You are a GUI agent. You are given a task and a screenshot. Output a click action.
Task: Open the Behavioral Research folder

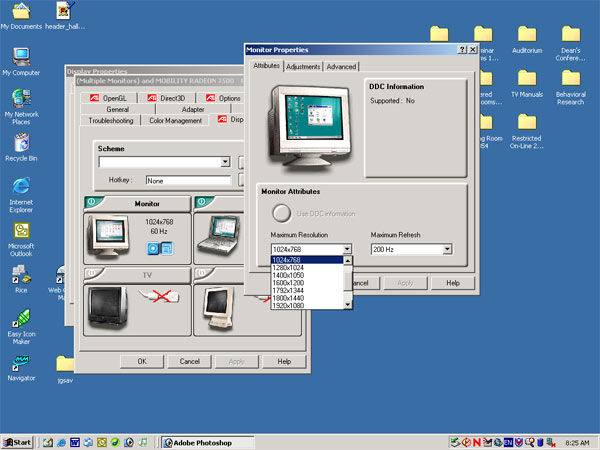pyautogui.click(x=571, y=87)
